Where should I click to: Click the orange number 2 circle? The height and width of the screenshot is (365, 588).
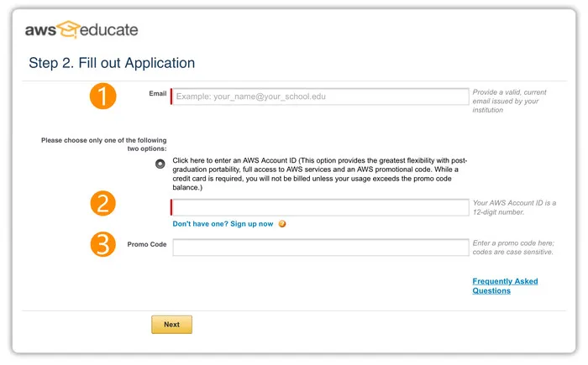click(102, 203)
